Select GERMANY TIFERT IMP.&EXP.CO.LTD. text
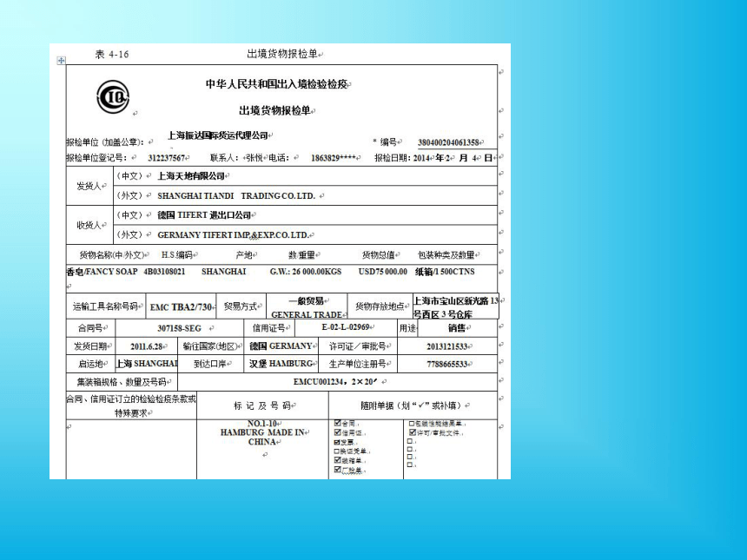747x560 pixels. click(233, 235)
